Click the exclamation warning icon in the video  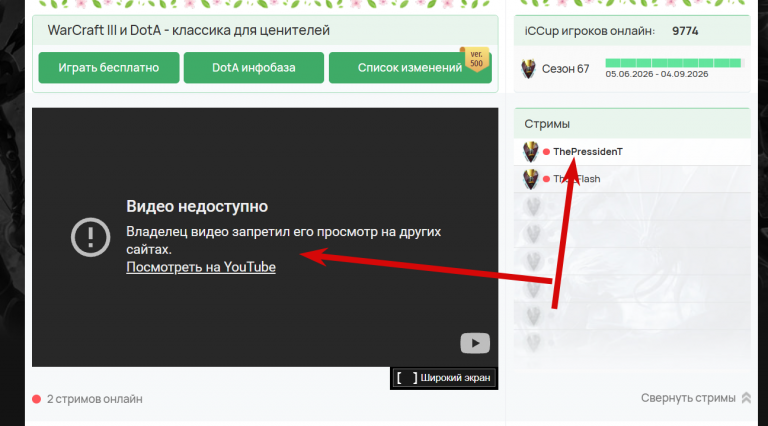coord(91,237)
